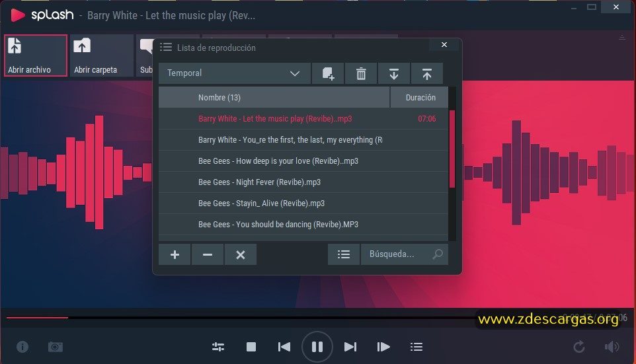
Task: Close the Lista de reproducción panel
Action: point(444,44)
